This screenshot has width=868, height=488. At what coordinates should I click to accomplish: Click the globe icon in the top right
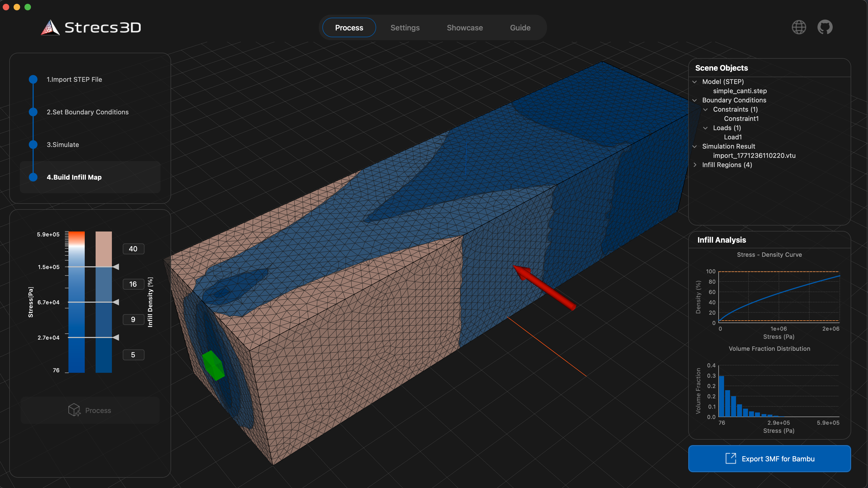[x=798, y=27]
